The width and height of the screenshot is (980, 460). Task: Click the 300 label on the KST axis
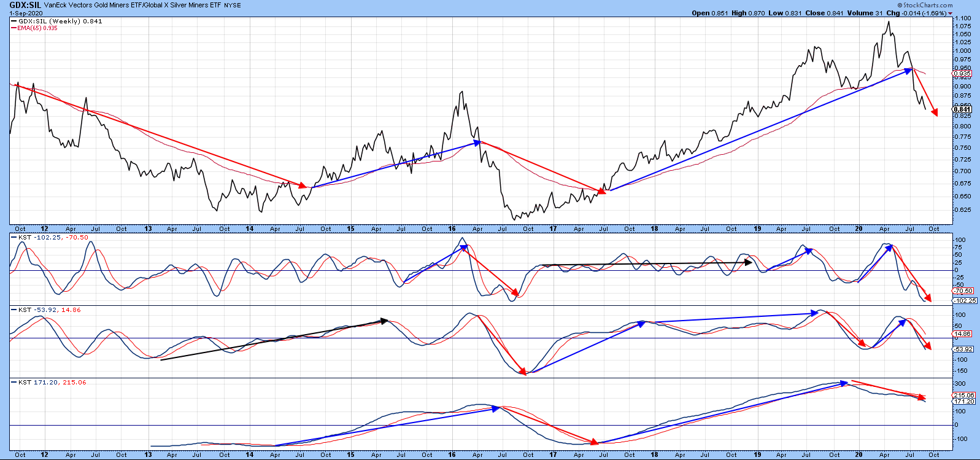tap(960, 384)
